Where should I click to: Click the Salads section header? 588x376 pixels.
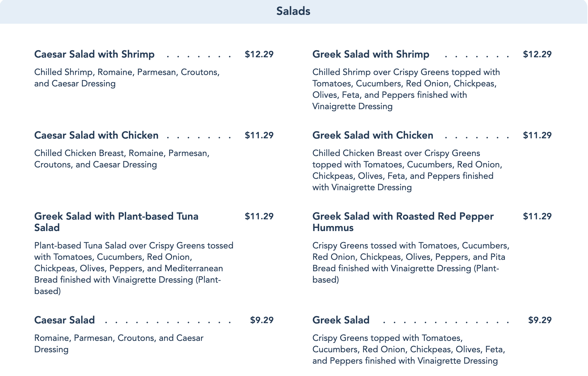[293, 11]
